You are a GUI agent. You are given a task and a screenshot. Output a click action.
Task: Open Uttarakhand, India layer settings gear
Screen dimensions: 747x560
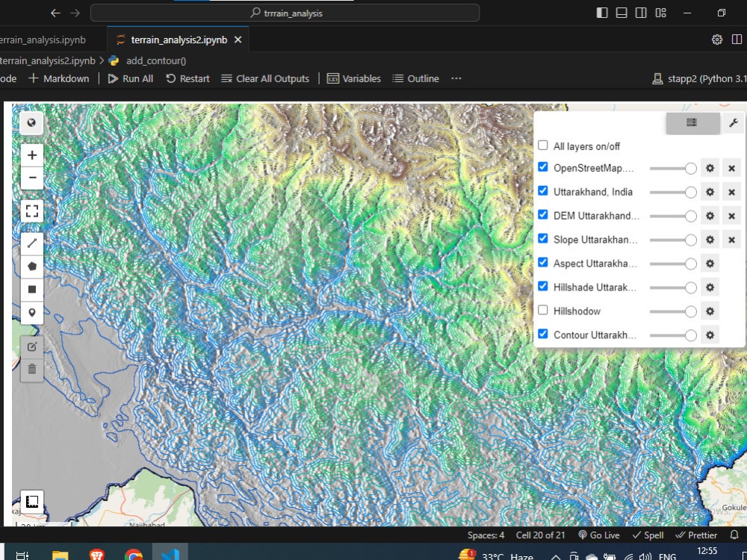[710, 192]
